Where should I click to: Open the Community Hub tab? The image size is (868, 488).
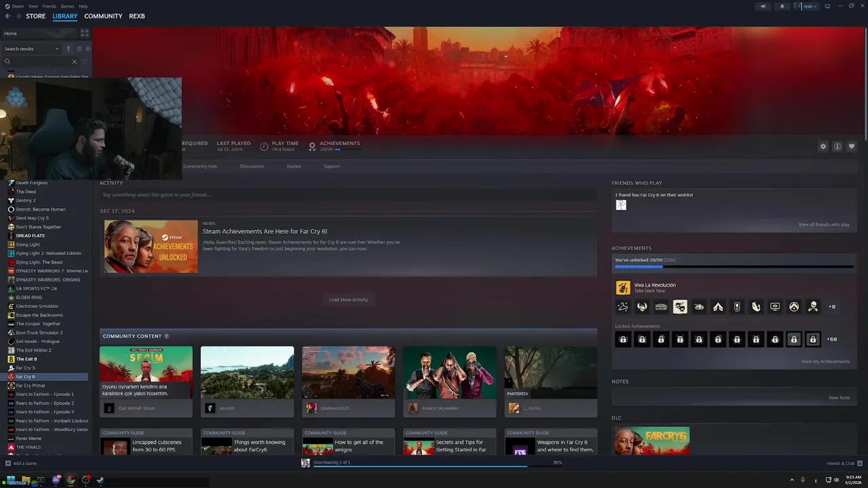click(x=200, y=166)
